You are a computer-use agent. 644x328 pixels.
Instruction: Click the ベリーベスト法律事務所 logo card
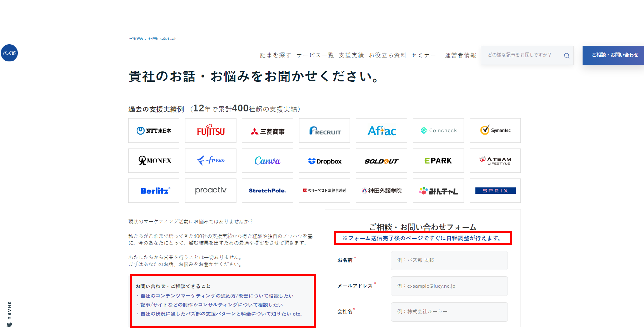(x=325, y=191)
